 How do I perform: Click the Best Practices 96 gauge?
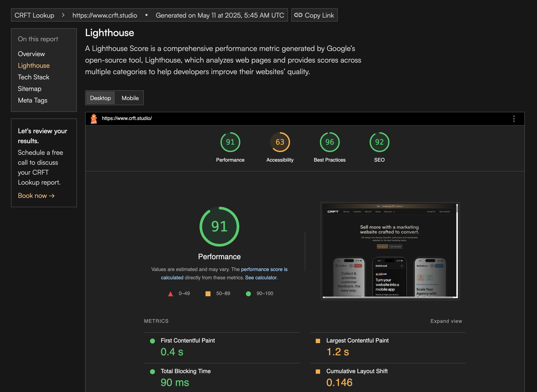329,142
